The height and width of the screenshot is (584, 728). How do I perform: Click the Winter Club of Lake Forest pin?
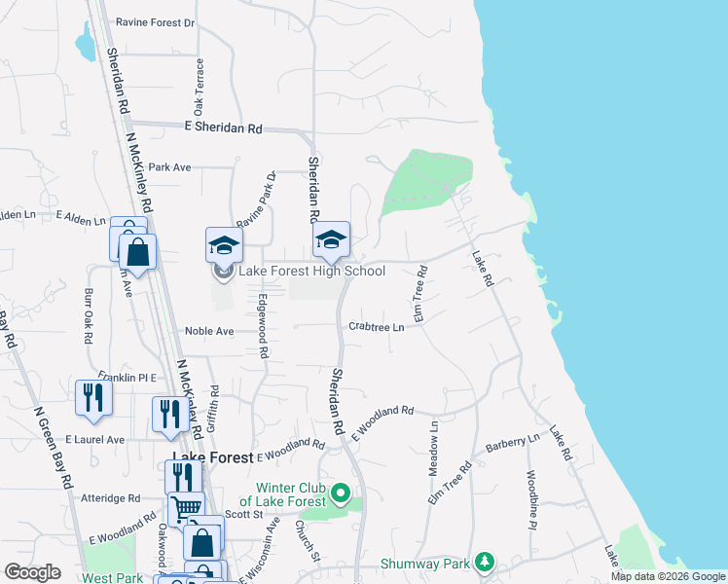tap(341, 493)
